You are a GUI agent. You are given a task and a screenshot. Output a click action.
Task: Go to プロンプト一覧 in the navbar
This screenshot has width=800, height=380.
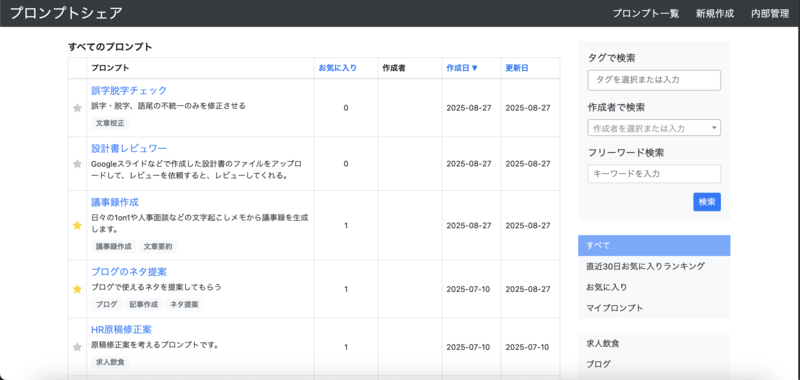tap(646, 14)
